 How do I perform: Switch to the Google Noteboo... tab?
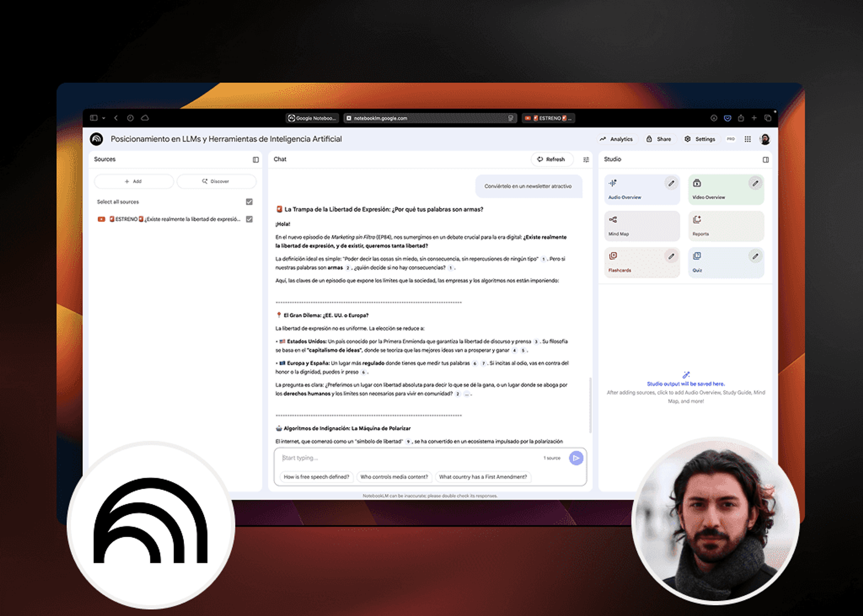tap(312, 118)
